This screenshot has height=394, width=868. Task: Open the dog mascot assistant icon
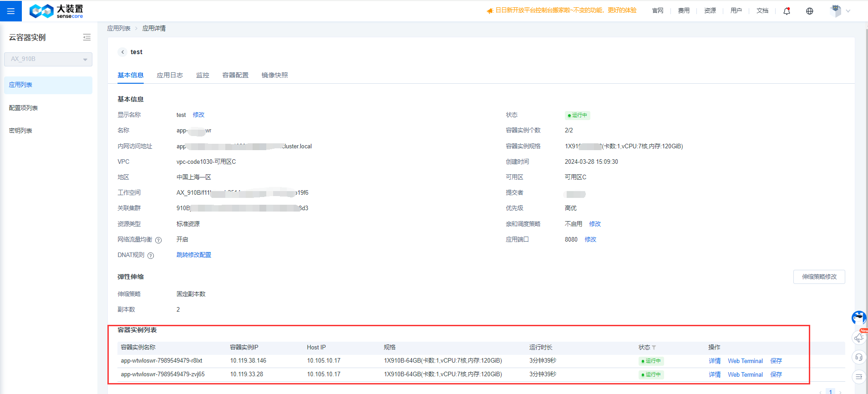pyautogui.click(x=858, y=318)
